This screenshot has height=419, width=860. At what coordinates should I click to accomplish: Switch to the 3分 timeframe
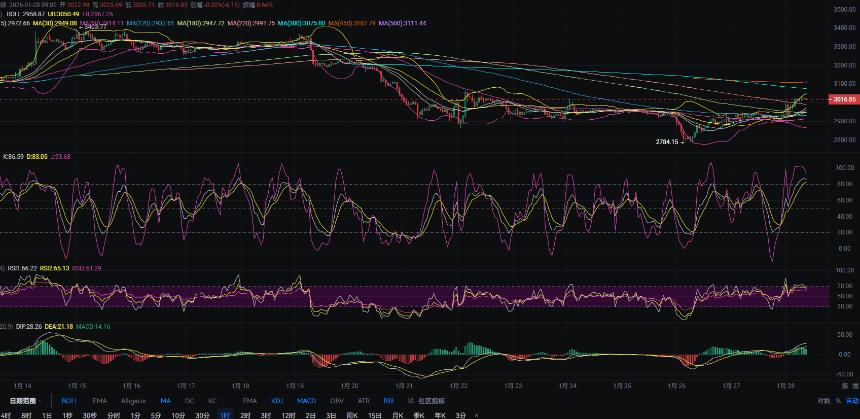tap(461, 415)
